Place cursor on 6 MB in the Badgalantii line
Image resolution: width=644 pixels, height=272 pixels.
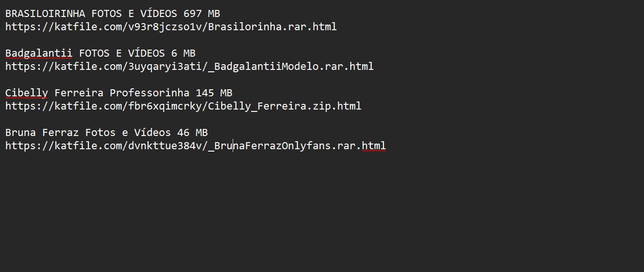click(x=183, y=53)
